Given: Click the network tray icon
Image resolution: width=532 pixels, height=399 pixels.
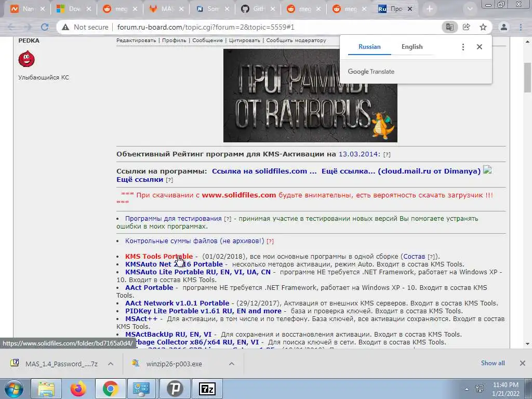Looking at the screenshot, I should tap(480, 389).
